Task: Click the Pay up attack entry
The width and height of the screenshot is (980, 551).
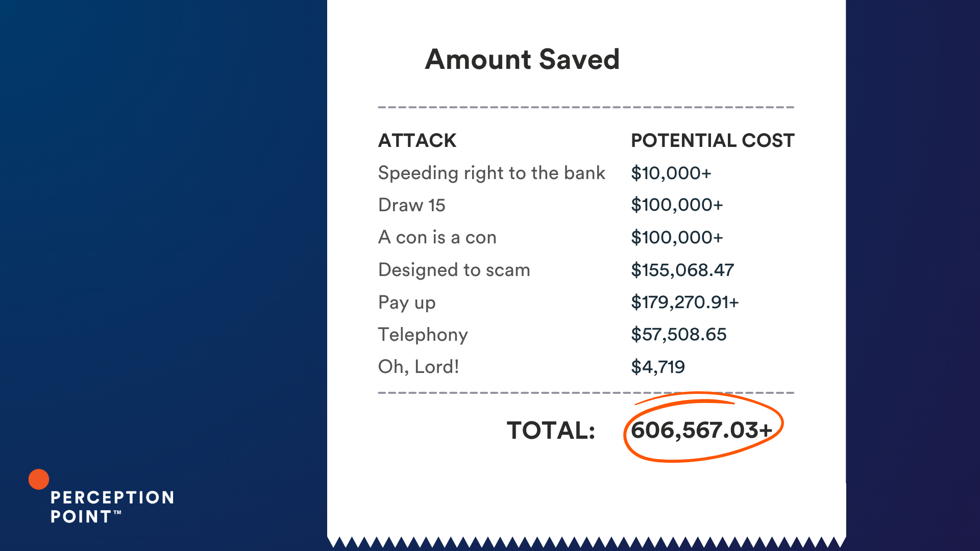Action: click(x=407, y=303)
